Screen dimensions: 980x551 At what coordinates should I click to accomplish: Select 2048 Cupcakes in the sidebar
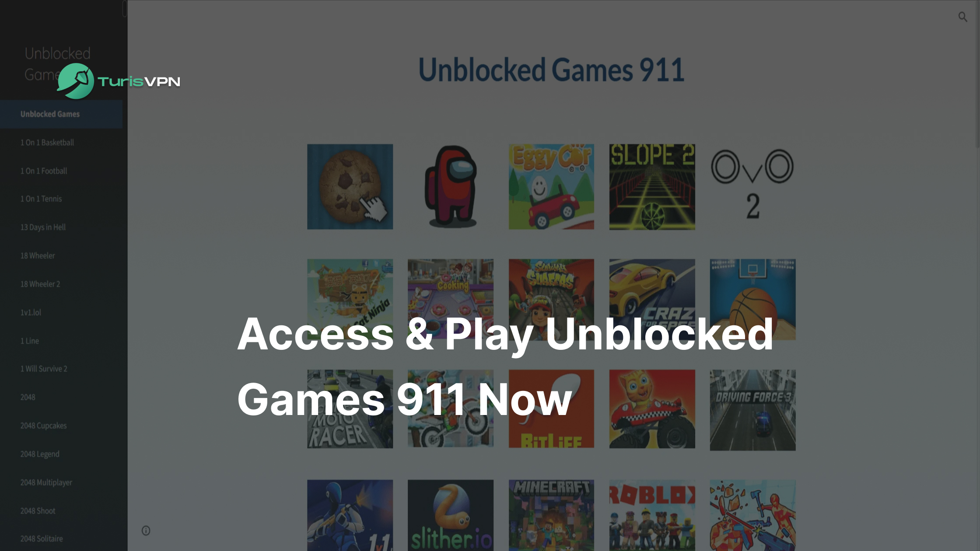pos(43,425)
